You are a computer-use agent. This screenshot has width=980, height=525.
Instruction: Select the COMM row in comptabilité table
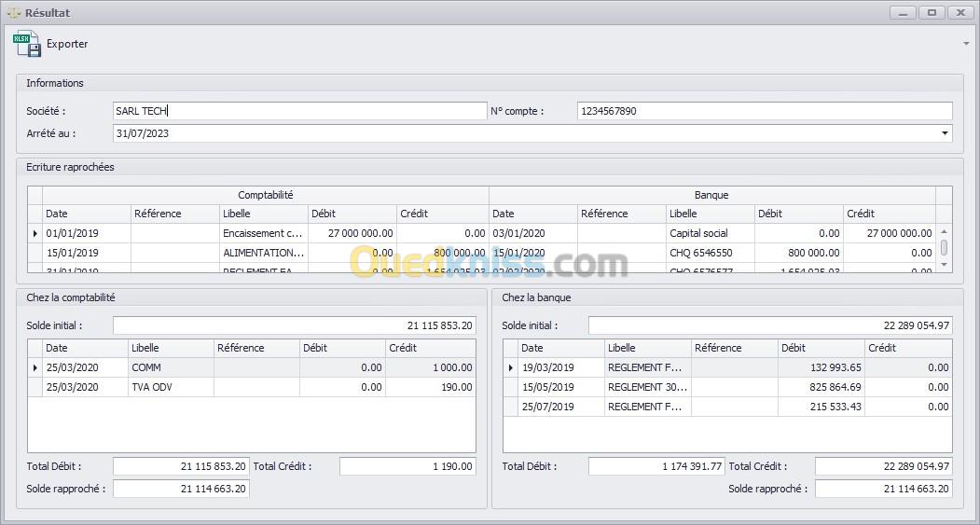(x=171, y=367)
